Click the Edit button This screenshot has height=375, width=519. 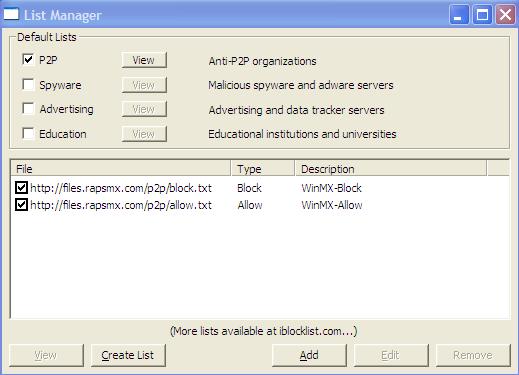click(391, 355)
